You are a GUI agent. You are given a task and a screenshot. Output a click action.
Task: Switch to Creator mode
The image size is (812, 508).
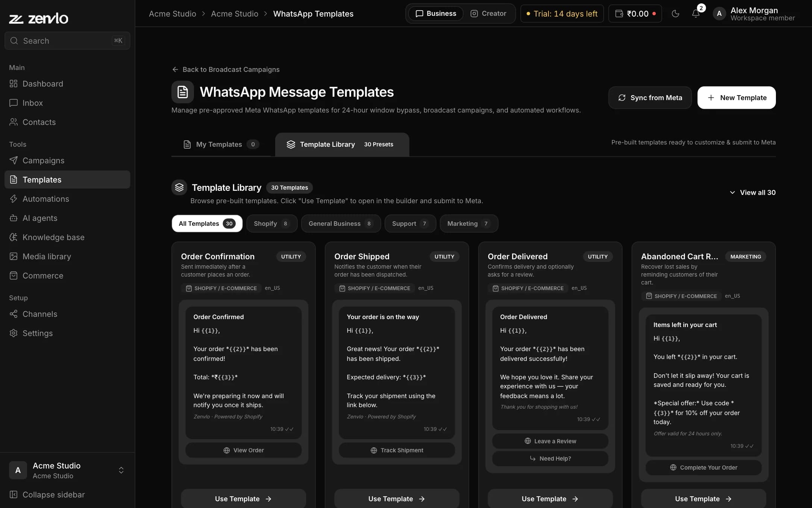click(x=488, y=14)
